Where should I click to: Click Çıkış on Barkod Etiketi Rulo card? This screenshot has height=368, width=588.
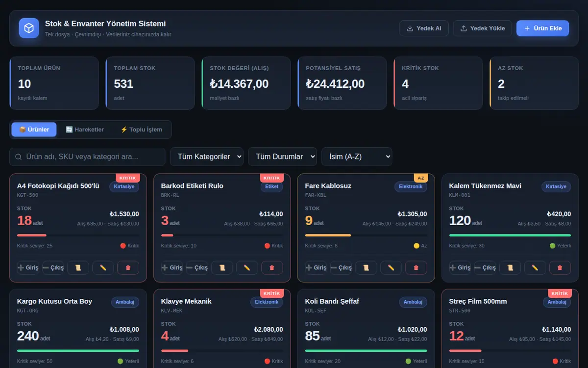click(197, 267)
